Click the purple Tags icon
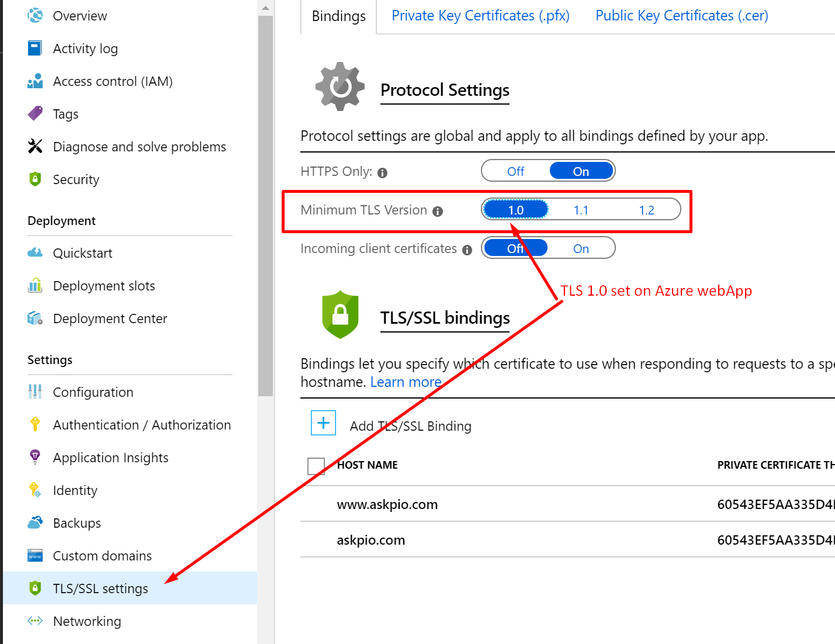The width and height of the screenshot is (835, 644). [35, 113]
